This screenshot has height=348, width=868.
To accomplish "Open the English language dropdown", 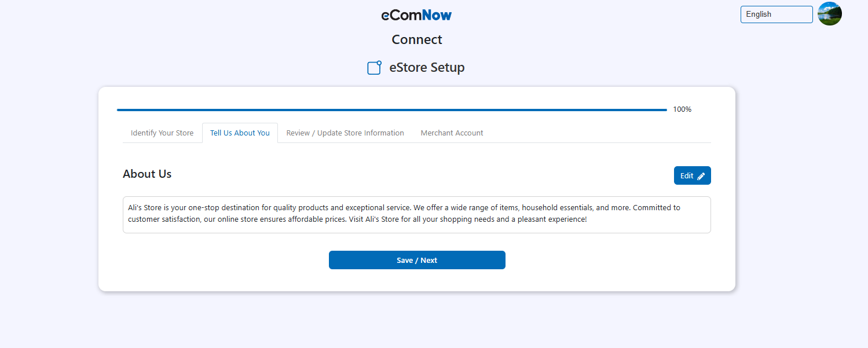I will pyautogui.click(x=776, y=14).
